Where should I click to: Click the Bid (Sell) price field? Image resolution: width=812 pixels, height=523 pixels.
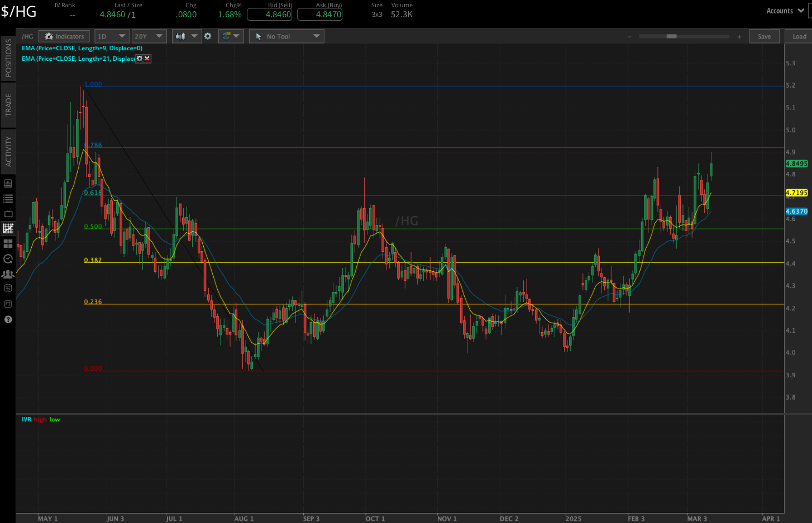coord(269,15)
